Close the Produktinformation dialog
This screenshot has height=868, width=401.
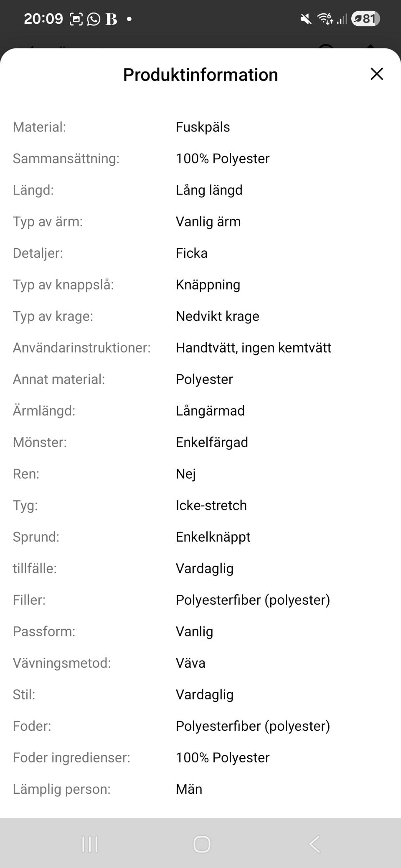[376, 74]
